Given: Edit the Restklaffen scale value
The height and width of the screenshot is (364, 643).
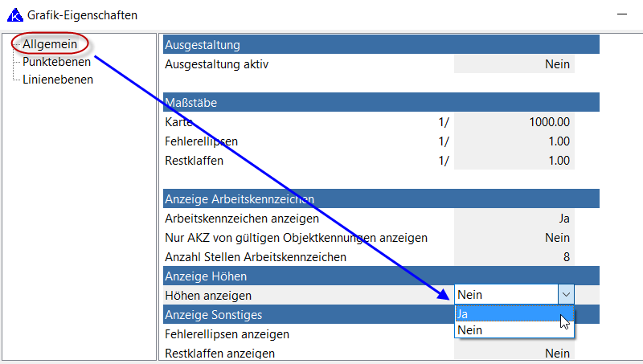Looking at the screenshot, I should [514, 161].
